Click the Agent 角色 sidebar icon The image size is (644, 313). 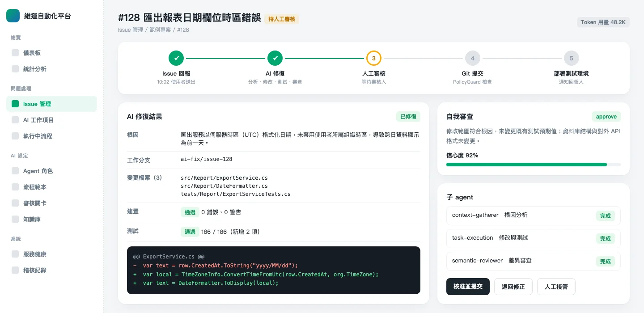[15, 171]
